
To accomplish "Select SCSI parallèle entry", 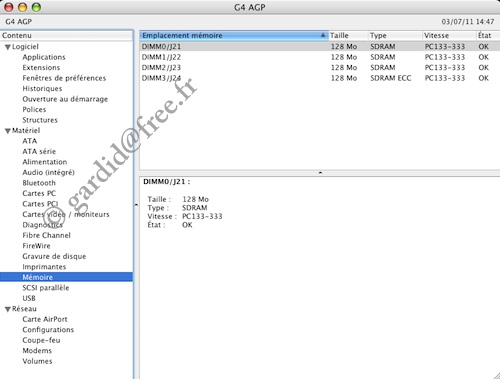I will [46, 288].
